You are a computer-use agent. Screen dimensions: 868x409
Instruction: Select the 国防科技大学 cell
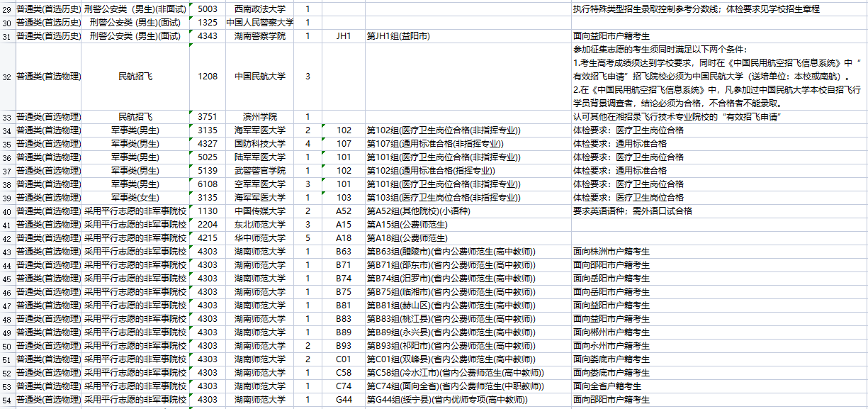pos(260,144)
